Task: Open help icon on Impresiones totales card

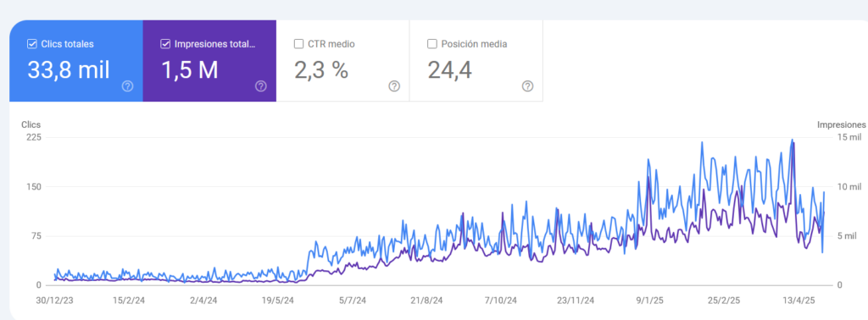Action: 261,86
